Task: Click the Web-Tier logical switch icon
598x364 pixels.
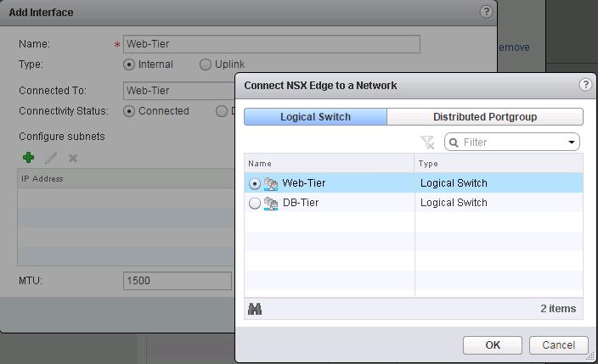Action: click(x=271, y=184)
